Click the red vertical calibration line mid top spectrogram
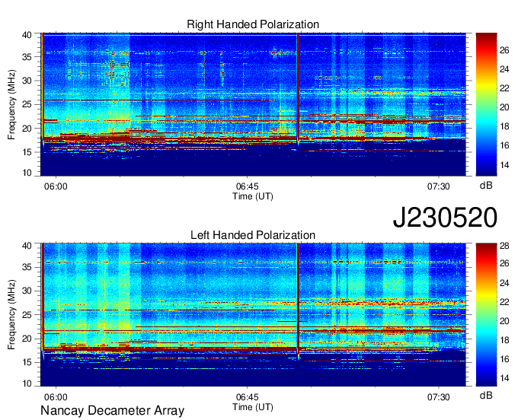Screen dimensions: 518x420 point(298,87)
